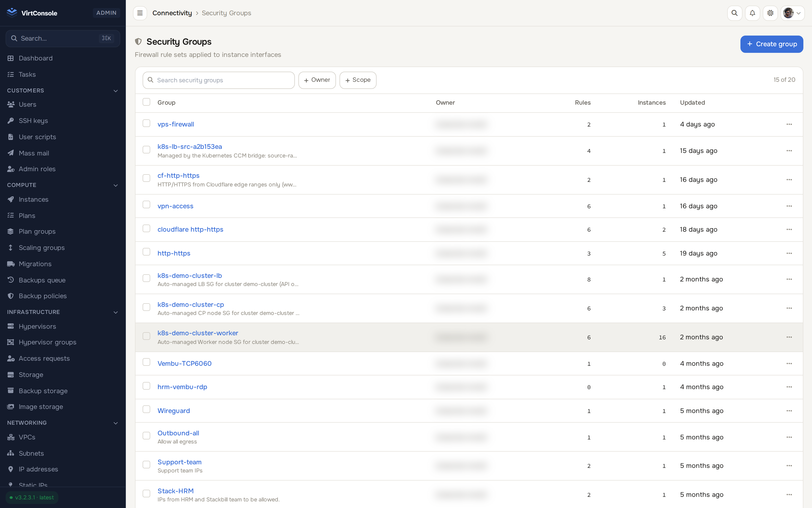Image resolution: width=812 pixels, height=508 pixels.
Task: Check the Stack-HRM row checkbox
Action: 146,494
